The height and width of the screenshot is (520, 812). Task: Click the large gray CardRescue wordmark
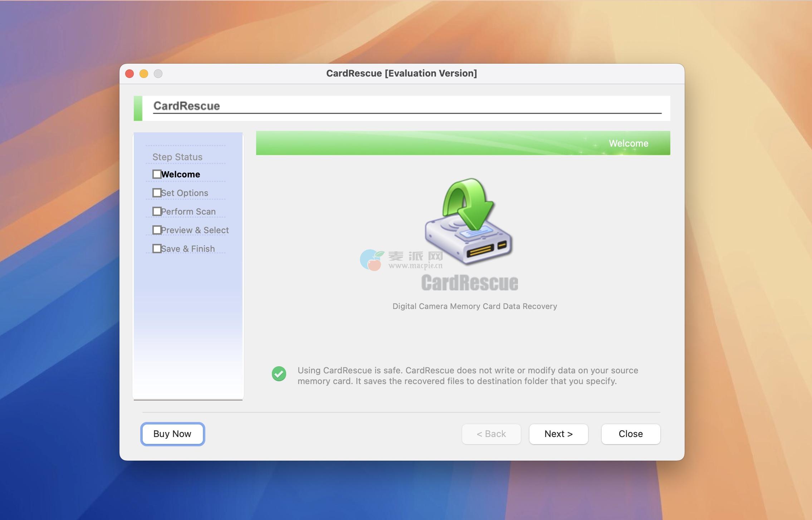(x=470, y=283)
